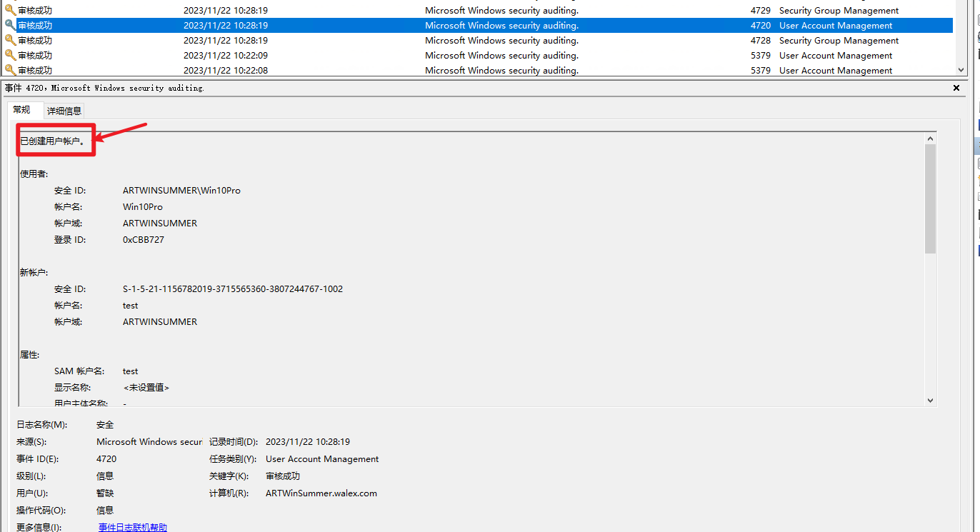This screenshot has width=980, height=532.
Task: Click the SAM 帐户名 value test
Action: click(x=131, y=371)
